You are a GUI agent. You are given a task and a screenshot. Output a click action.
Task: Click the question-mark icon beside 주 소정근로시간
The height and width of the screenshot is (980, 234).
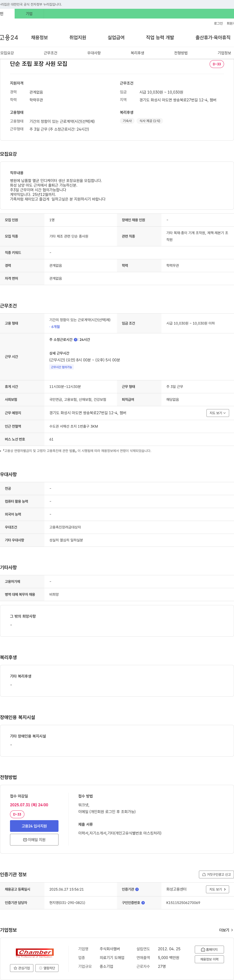click(75, 340)
